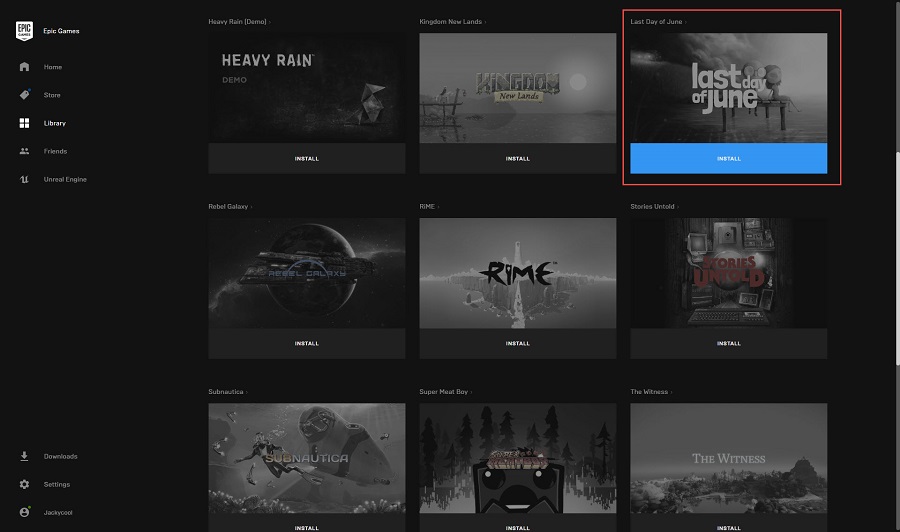Click the RiME cover art
The image size is (900, 532).
518,273
